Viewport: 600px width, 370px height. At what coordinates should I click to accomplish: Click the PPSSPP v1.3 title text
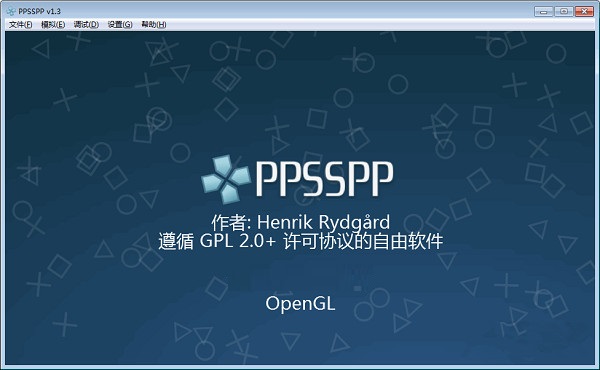[39, 11]
